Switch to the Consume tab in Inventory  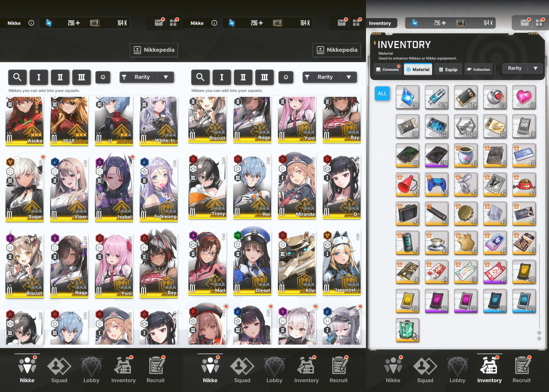(388, 69)
